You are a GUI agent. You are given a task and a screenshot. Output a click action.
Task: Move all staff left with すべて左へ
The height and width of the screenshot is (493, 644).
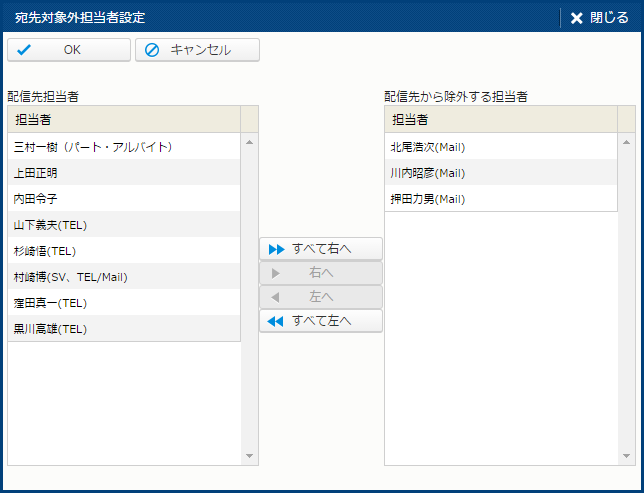tap(320, 321)
